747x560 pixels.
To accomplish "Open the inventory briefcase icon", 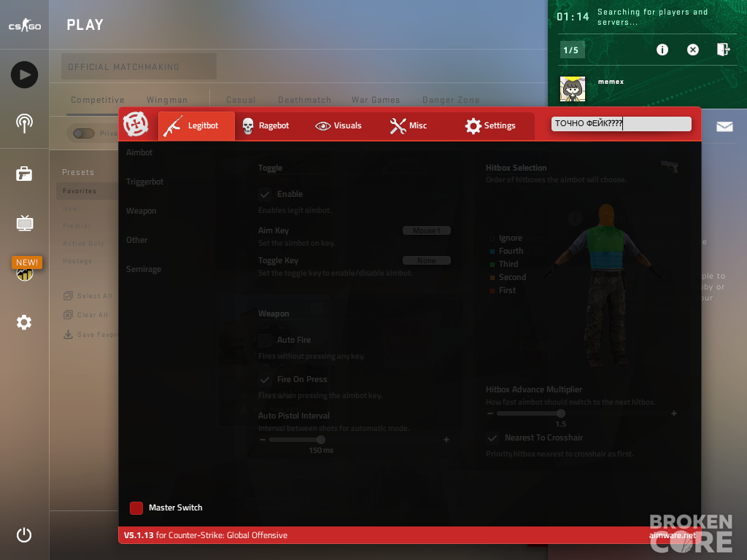I will pos(24,174).
